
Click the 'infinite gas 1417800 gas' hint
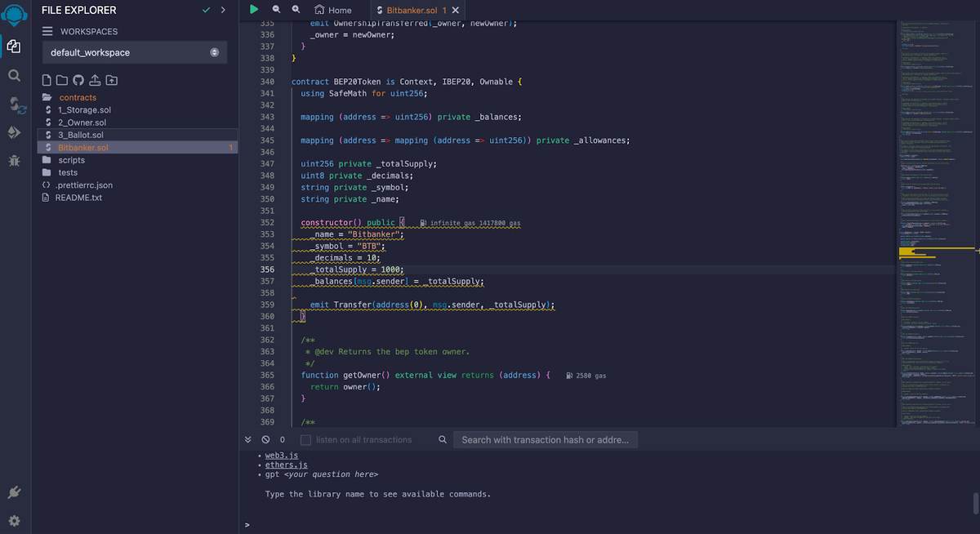[x=469, y=223]
